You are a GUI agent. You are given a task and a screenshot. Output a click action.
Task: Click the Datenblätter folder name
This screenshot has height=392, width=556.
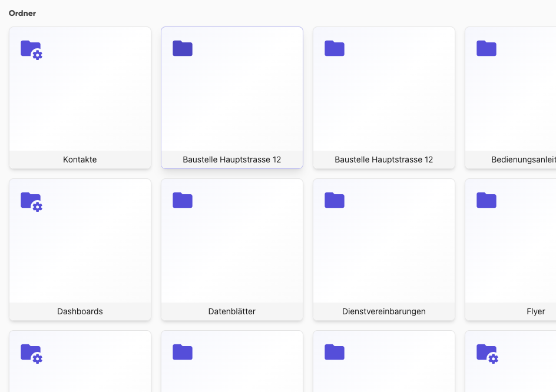pos(231,311)
